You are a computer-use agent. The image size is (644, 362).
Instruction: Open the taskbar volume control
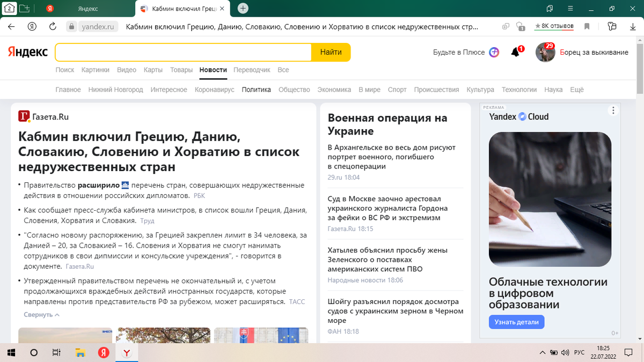[565, 352]
